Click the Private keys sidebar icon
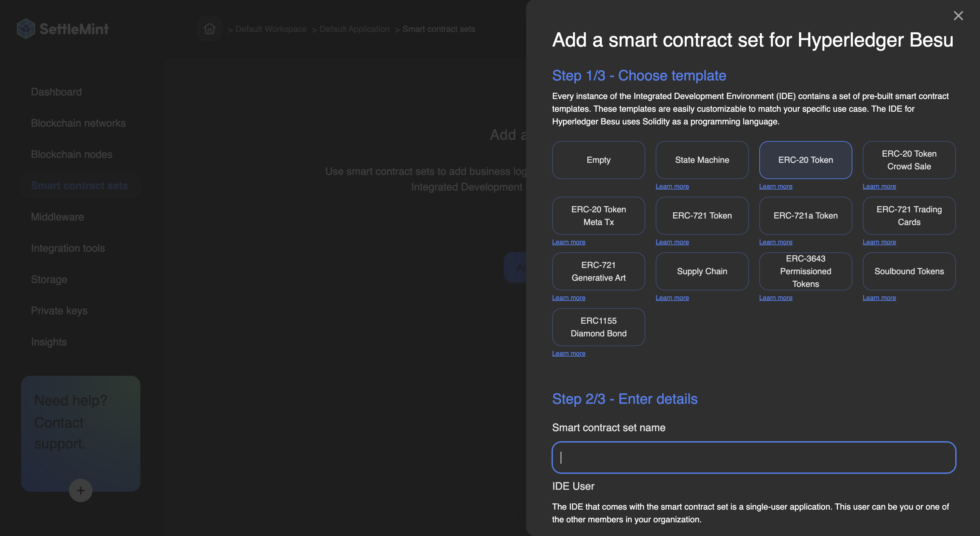Screen dimensions: 980x536 pos(59,310)
